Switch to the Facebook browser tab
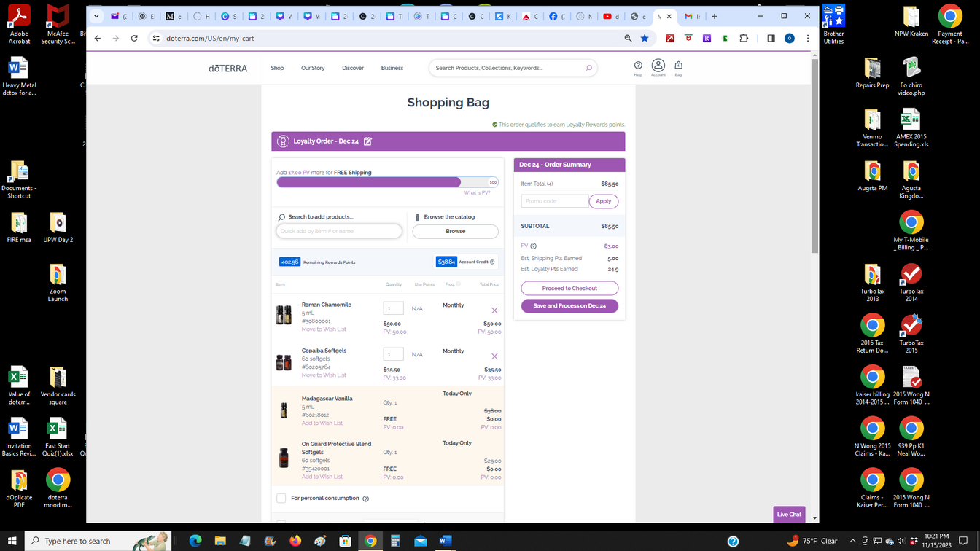The width and height of the screenshot is (980, 551). pos(557,16)
